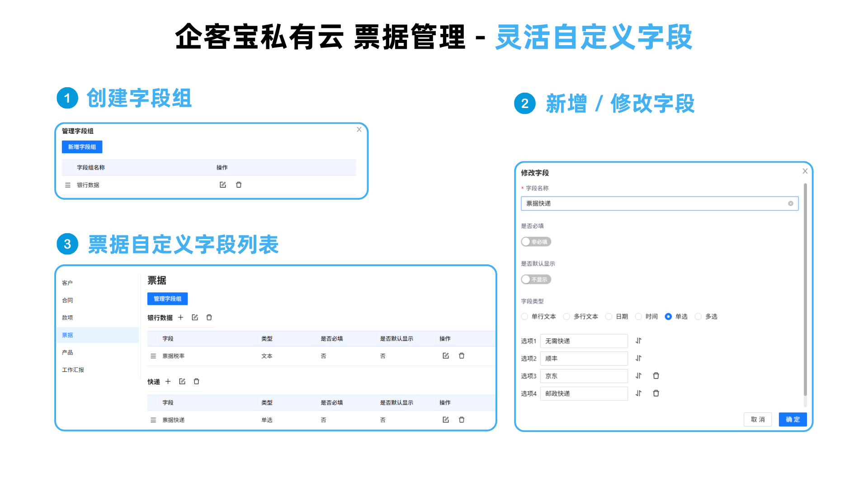Toggle the 非必填 required switch
Image resolution: width=868 pixels, height=488 pixels.
tap(536, 242)
